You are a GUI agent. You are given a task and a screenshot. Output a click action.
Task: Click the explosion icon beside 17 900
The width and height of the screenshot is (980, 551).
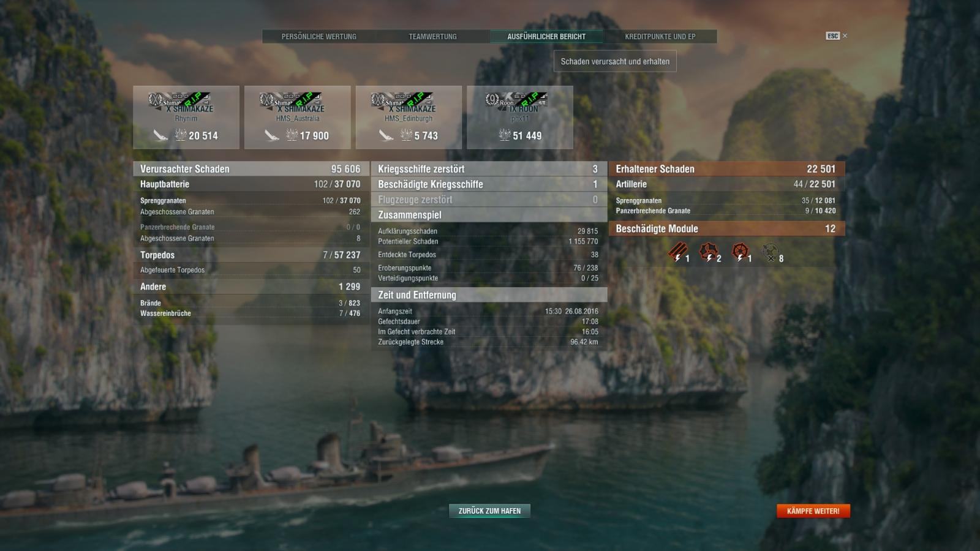[292, 135]
